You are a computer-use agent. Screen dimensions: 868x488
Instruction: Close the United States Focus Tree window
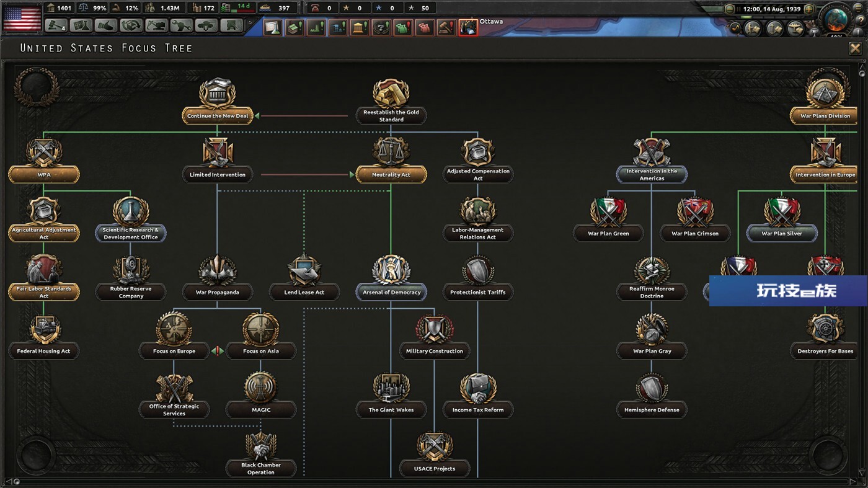click(855, 48)
